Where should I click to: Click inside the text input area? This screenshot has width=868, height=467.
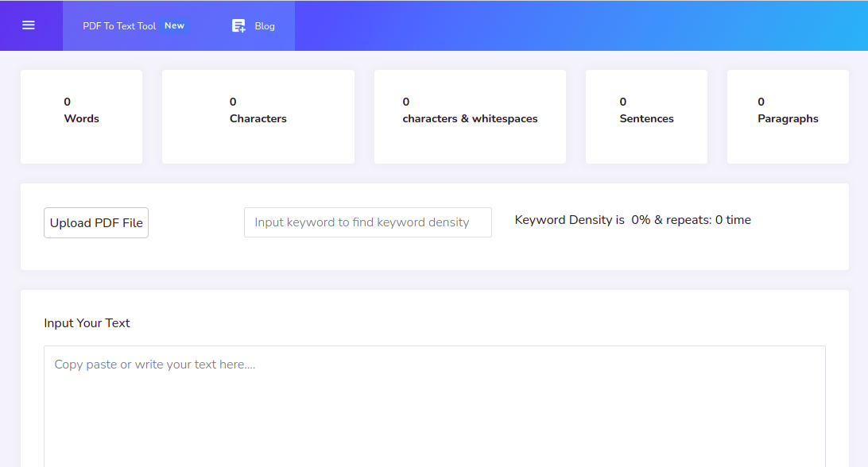tap(434, 397)
